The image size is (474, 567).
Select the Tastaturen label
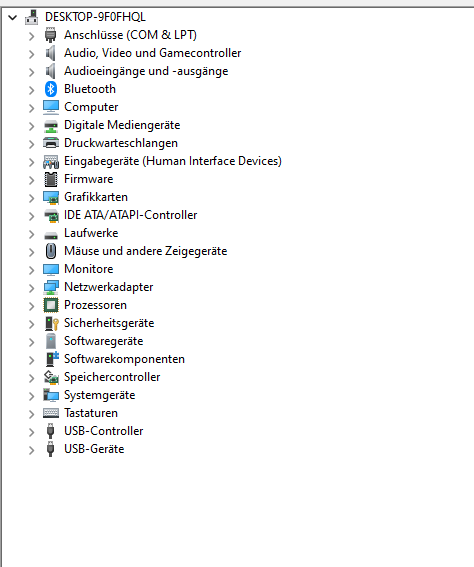(91, 413)
